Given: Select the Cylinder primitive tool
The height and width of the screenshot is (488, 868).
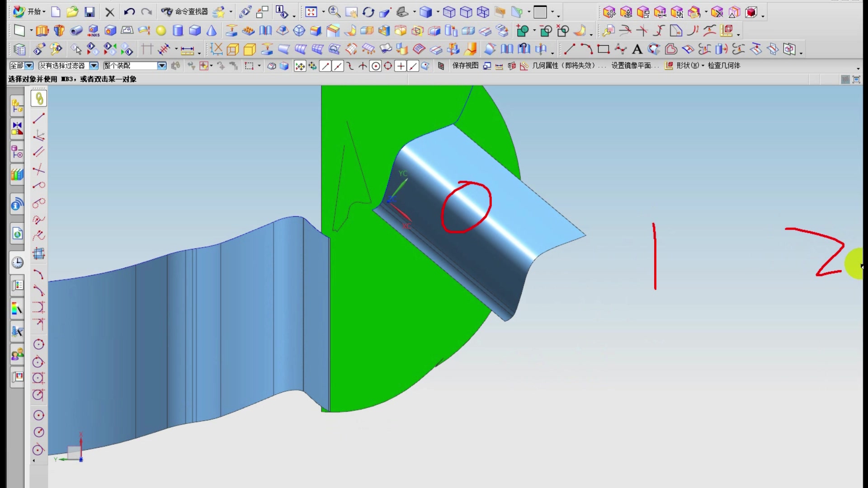Looking at the screenshot, I should pyautogui.click(x=178, y=31).
